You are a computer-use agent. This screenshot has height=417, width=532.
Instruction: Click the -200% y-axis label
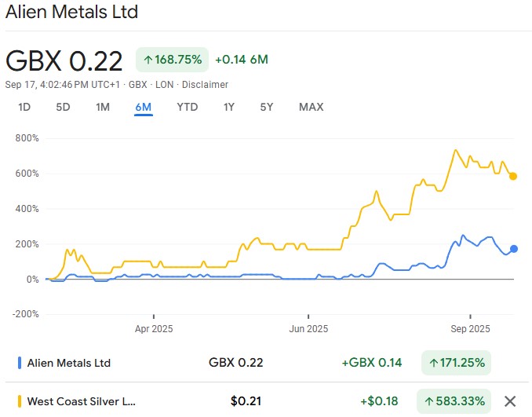[25, 314]
